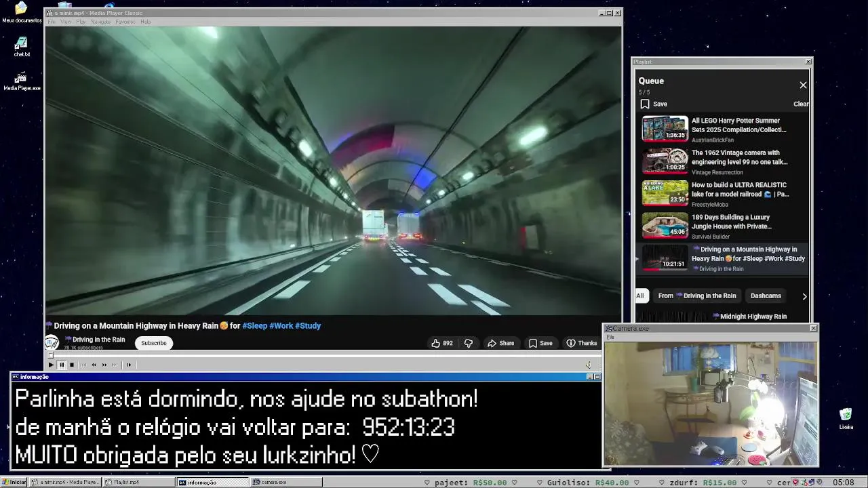Select LEGO Harry Potter video thumbnail in queue

point(665,128)
